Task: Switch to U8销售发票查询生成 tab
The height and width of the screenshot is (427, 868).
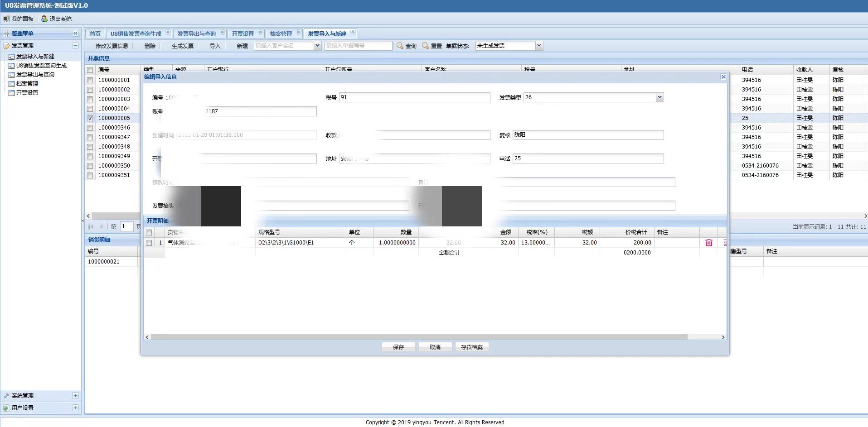Action: (136, 34)
